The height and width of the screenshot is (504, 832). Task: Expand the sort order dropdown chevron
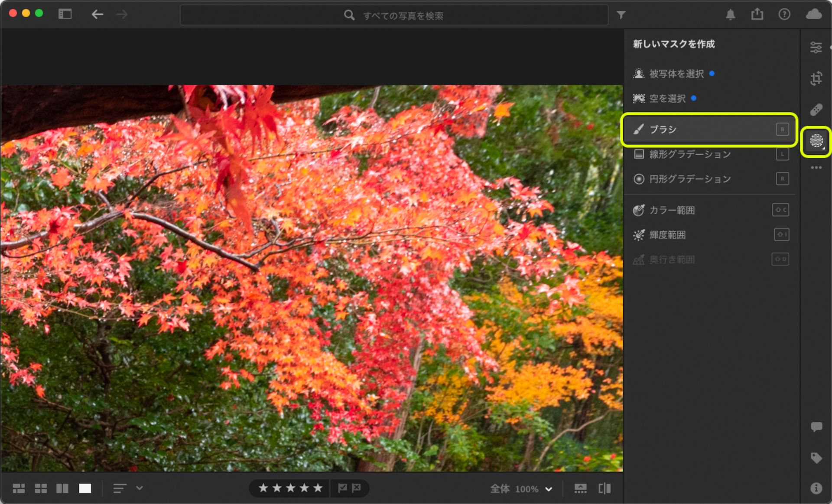point(139,488)
